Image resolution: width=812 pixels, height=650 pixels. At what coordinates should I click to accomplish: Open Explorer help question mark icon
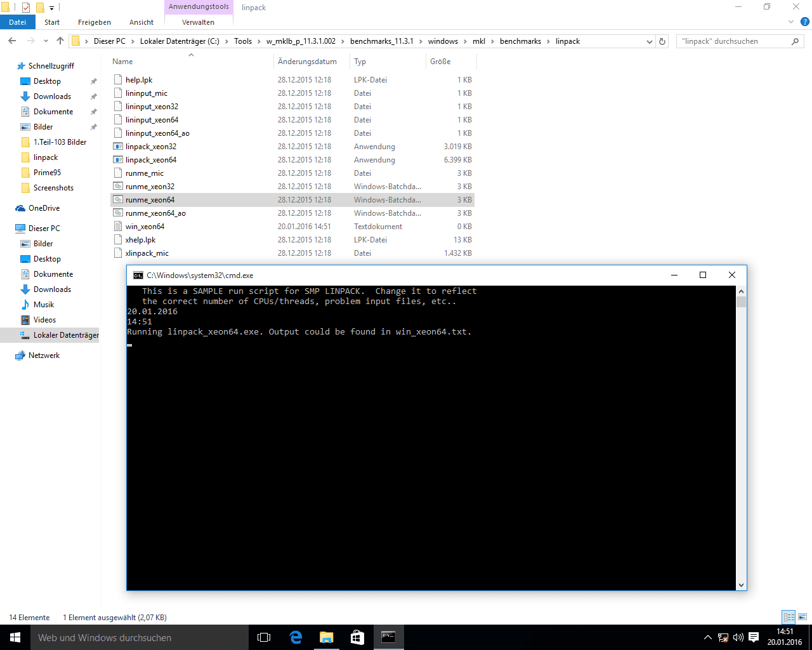804,22
